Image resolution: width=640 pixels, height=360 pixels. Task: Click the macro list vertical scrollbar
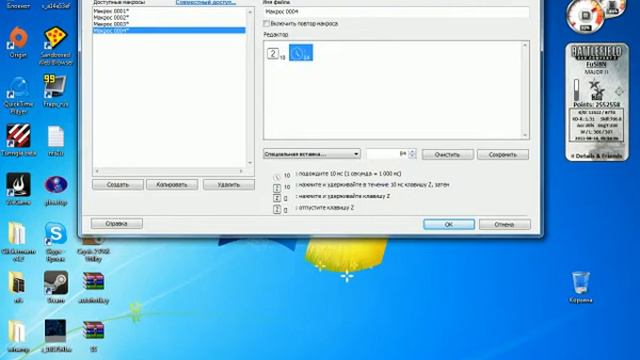(x=250, y=87)
